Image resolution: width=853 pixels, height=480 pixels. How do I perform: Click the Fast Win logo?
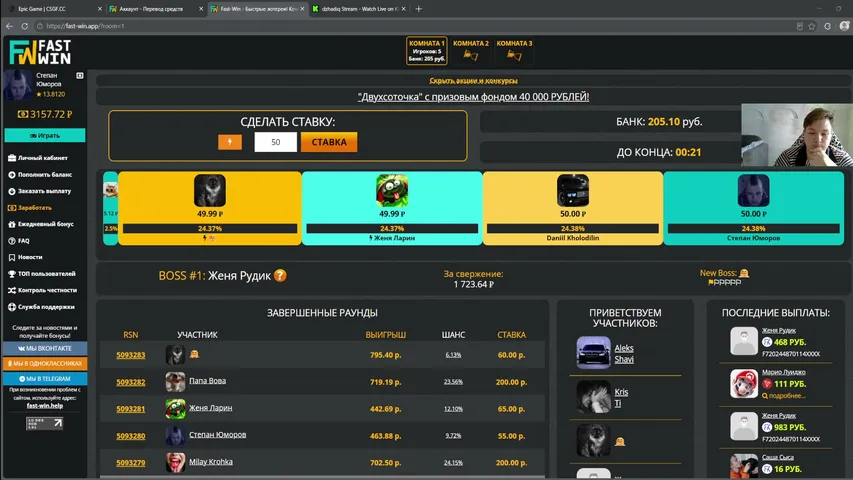40,52
